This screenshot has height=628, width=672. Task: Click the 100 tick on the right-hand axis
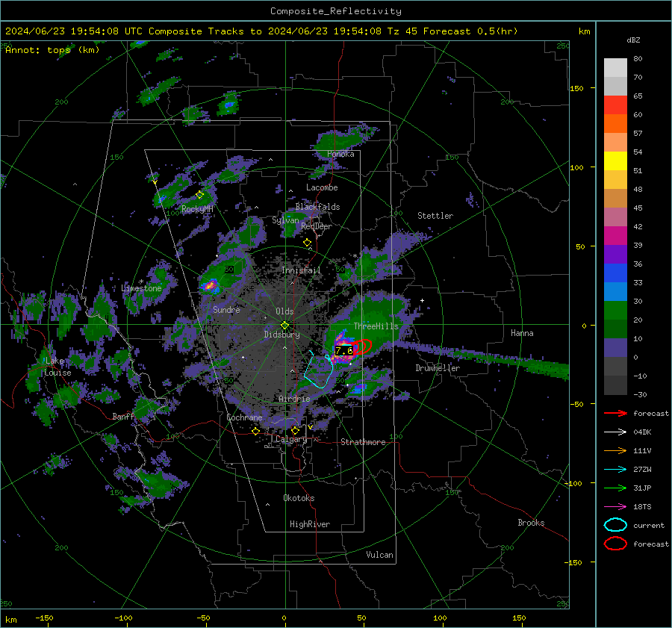pos(576,167)
